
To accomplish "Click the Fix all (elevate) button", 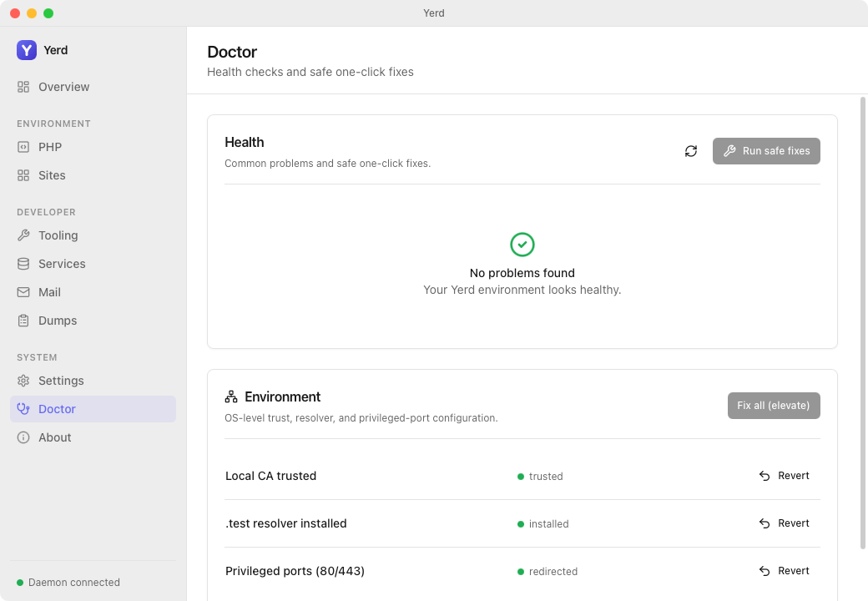I will [774, 406].
